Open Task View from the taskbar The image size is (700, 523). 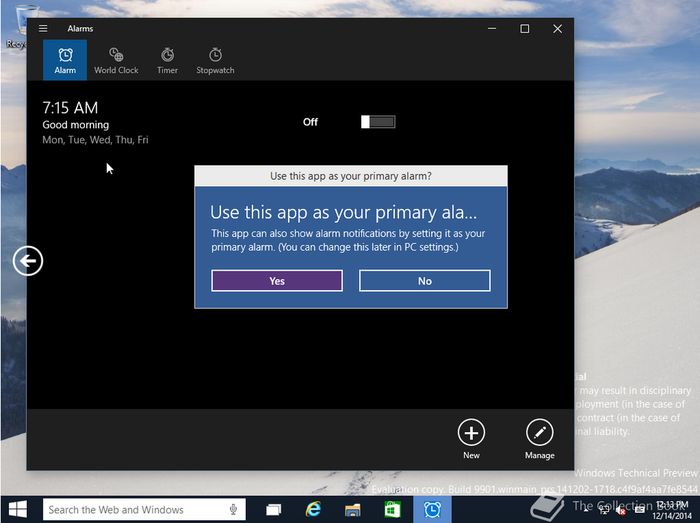click(x=272, y=510)
